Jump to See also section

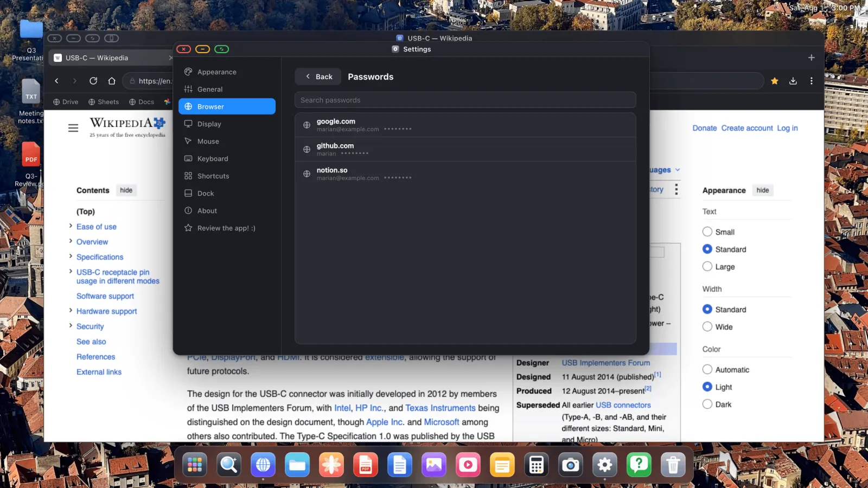click(91, 342)
